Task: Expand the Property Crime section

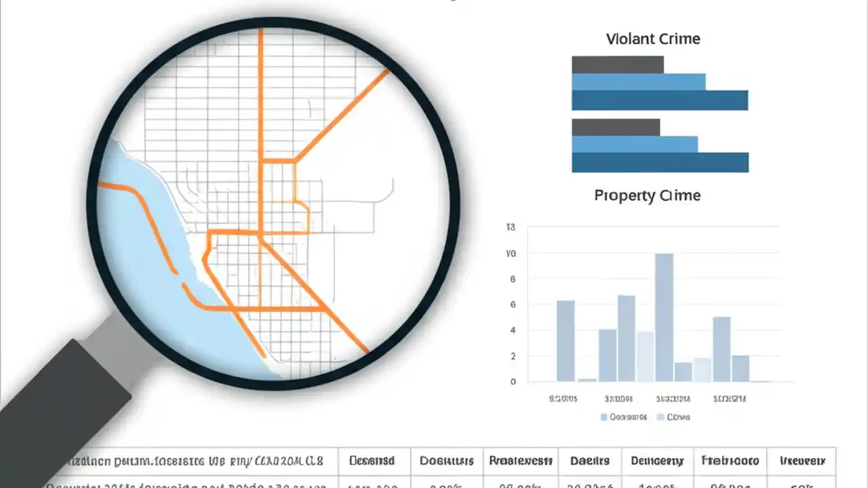Action: coord(647,195)
